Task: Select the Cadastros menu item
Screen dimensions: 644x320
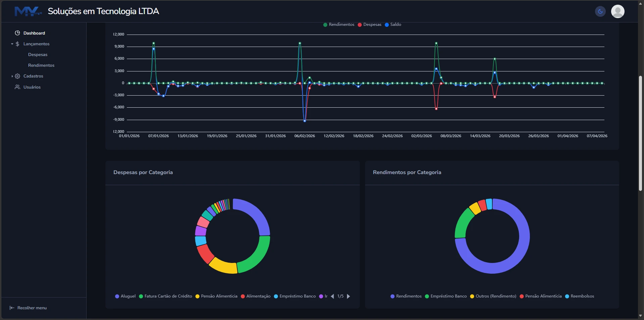Action: 33,76
